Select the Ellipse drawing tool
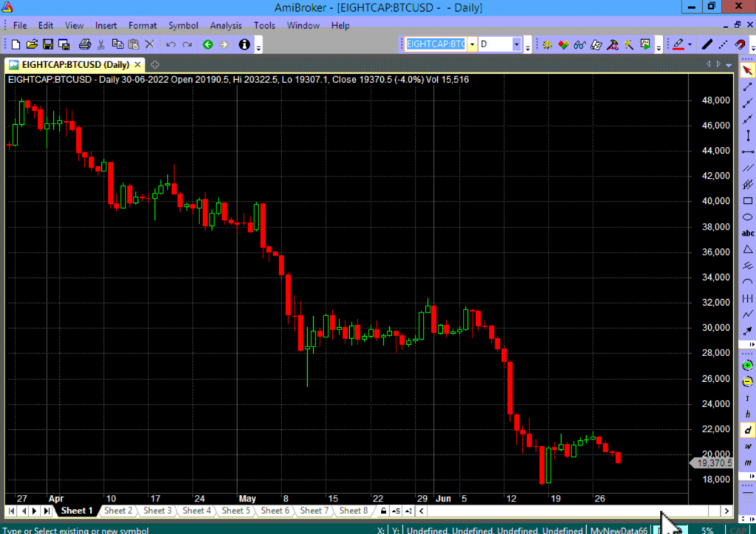 747,217
